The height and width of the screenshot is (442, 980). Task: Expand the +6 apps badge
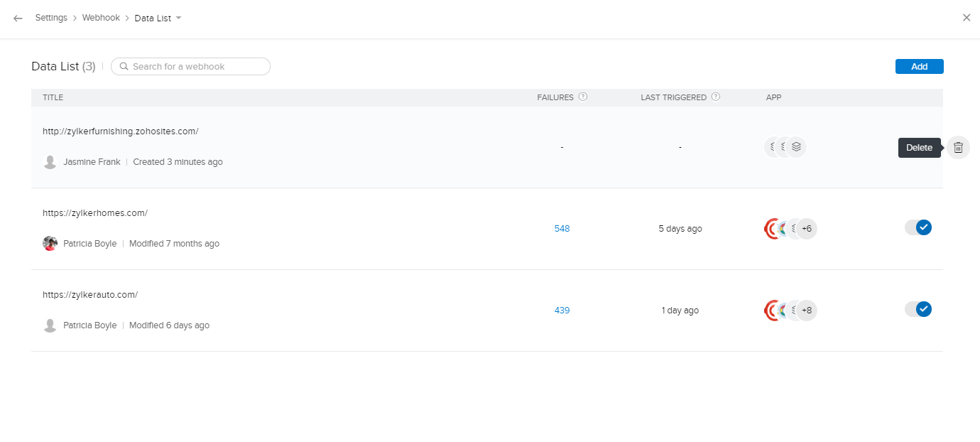tap(806, 229)
